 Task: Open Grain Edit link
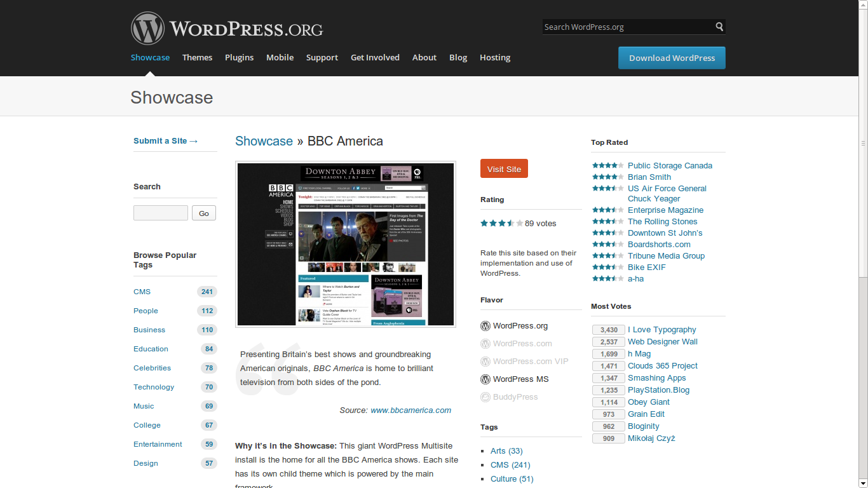click(x=646, y=414)
